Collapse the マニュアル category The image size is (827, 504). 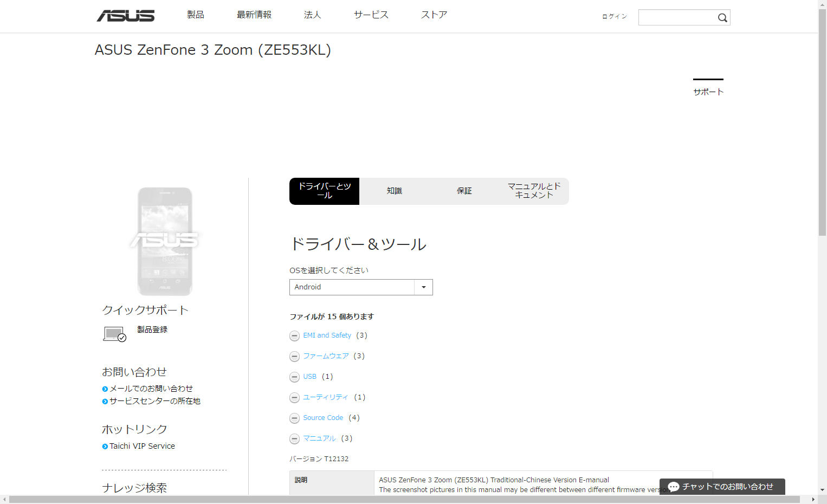coord(294,439)
